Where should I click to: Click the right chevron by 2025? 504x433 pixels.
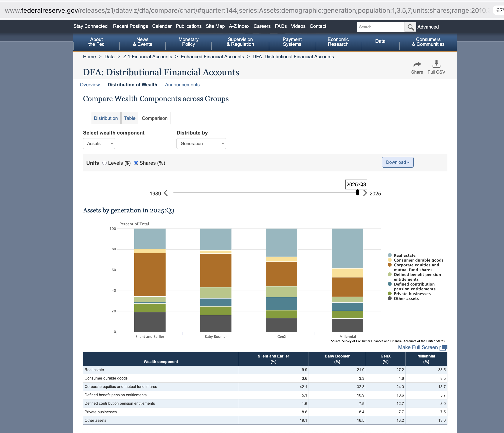coord(365,193)
